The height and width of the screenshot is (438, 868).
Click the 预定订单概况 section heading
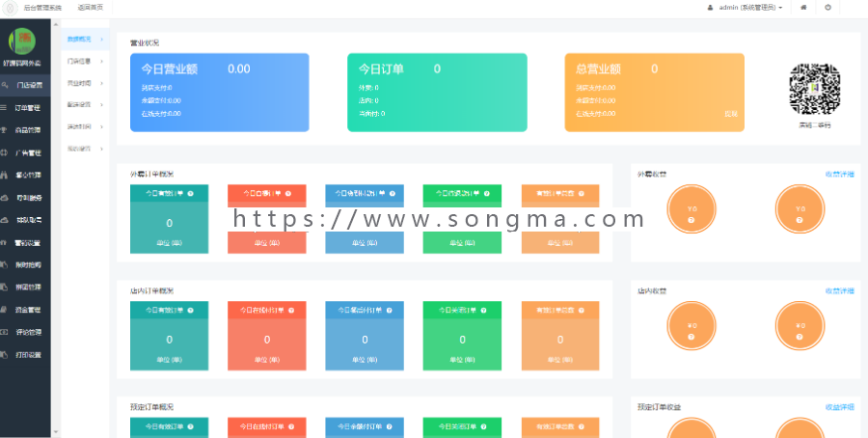coord(151,407)
